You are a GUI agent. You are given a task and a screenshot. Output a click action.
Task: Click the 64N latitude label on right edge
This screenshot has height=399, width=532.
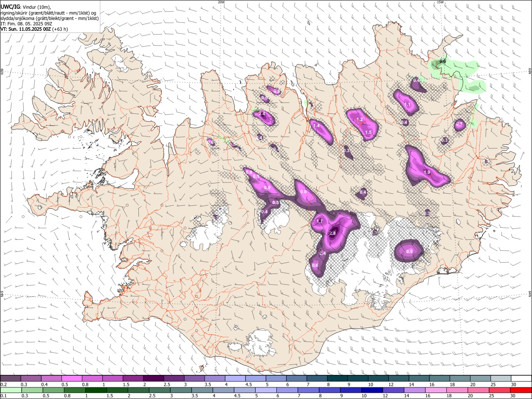click(530, 294)
